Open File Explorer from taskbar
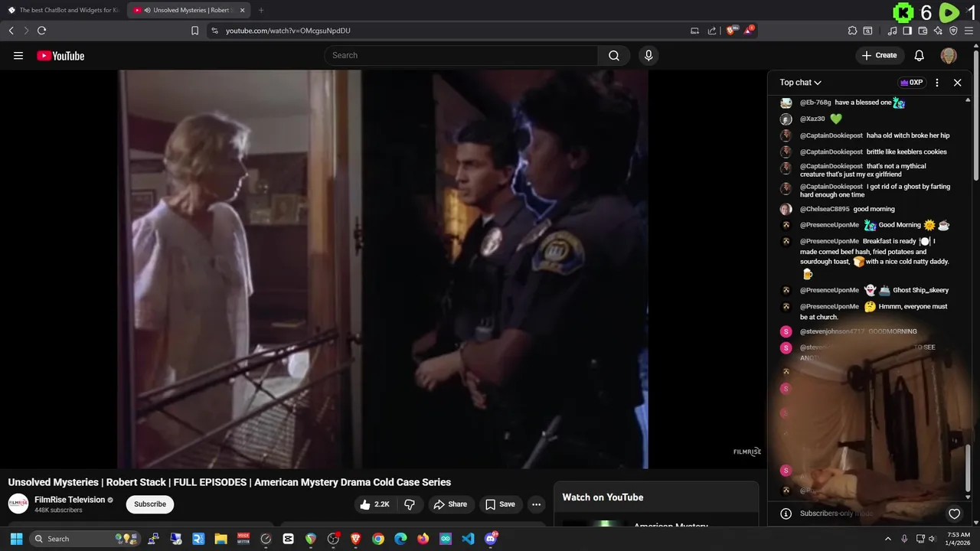 (220, 539)
